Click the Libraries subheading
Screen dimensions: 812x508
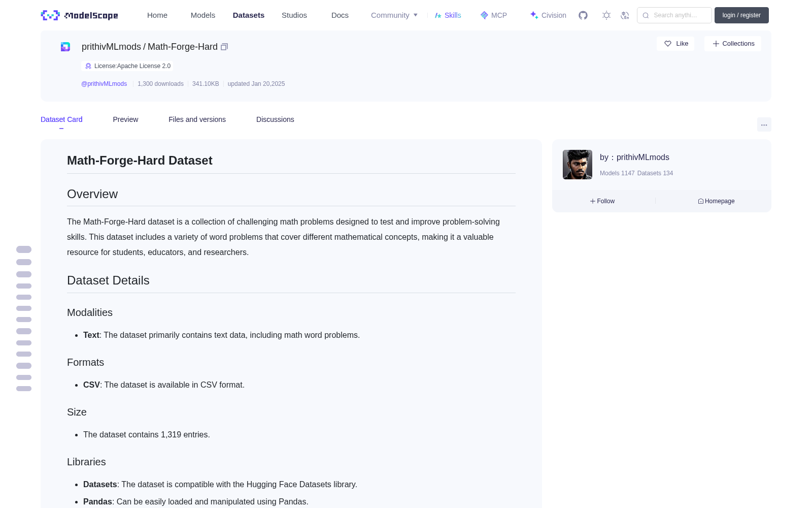point(86,462)
